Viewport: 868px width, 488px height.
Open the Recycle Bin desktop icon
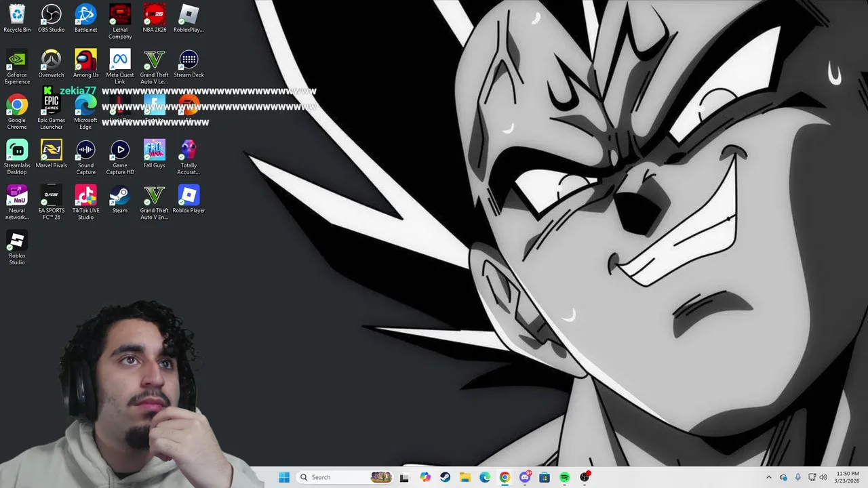tap(17, 19)
